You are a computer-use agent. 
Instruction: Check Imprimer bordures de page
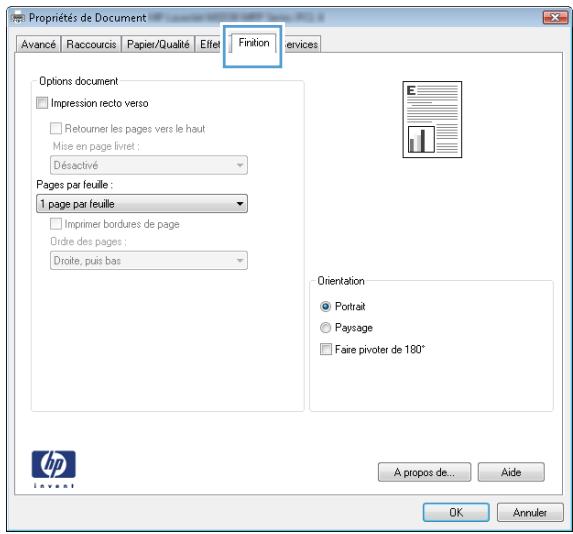coord(56,224)
